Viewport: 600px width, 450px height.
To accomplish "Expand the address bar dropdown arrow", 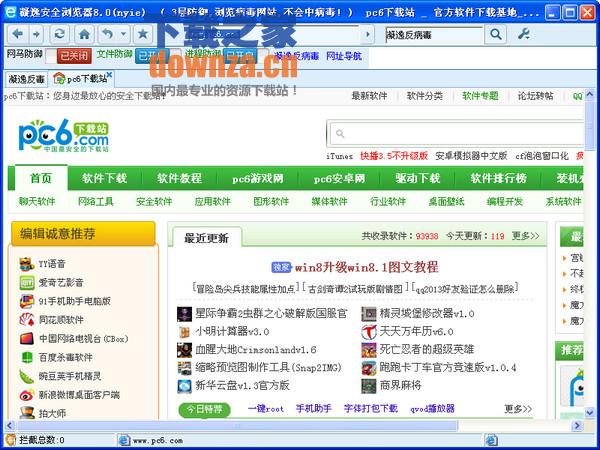I will point(368,35).
